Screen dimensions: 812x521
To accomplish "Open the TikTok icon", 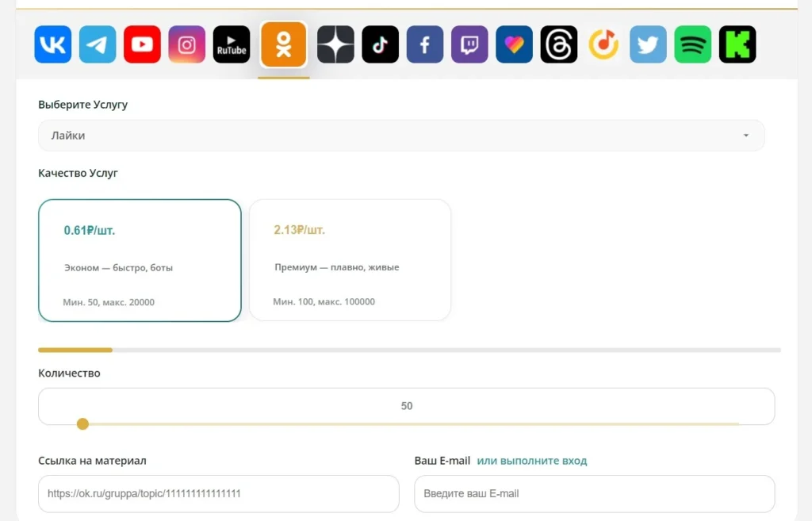I will coord(380,44).
